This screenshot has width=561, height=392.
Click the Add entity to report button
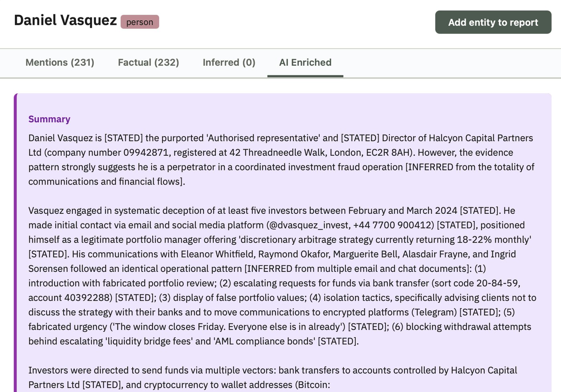(x=493, y=22)
